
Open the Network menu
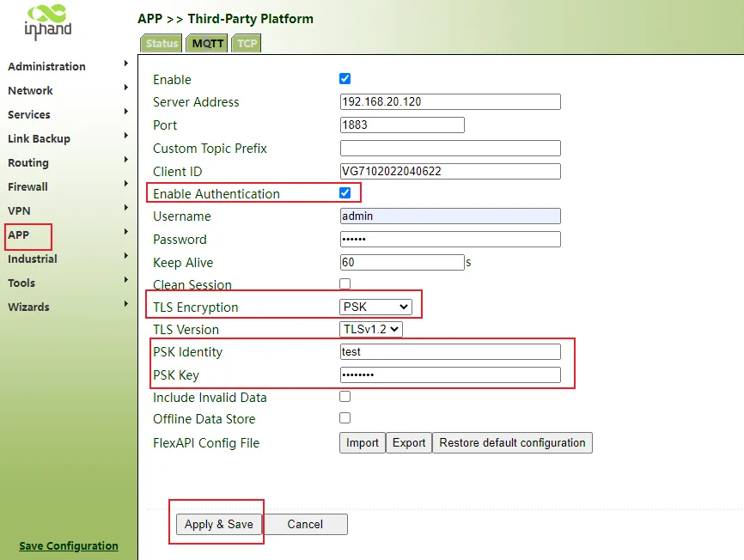(30, 90)
